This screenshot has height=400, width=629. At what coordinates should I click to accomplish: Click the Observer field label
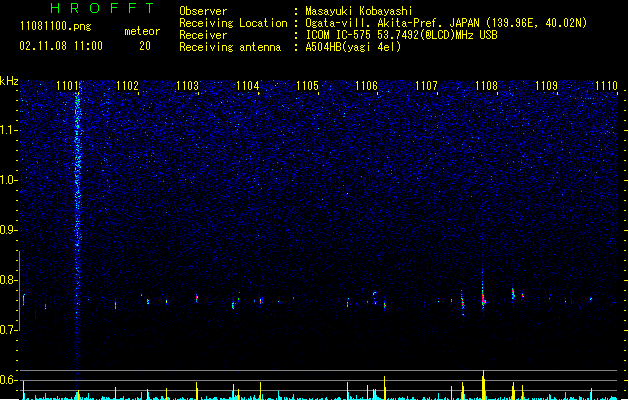tap(203, 11)
